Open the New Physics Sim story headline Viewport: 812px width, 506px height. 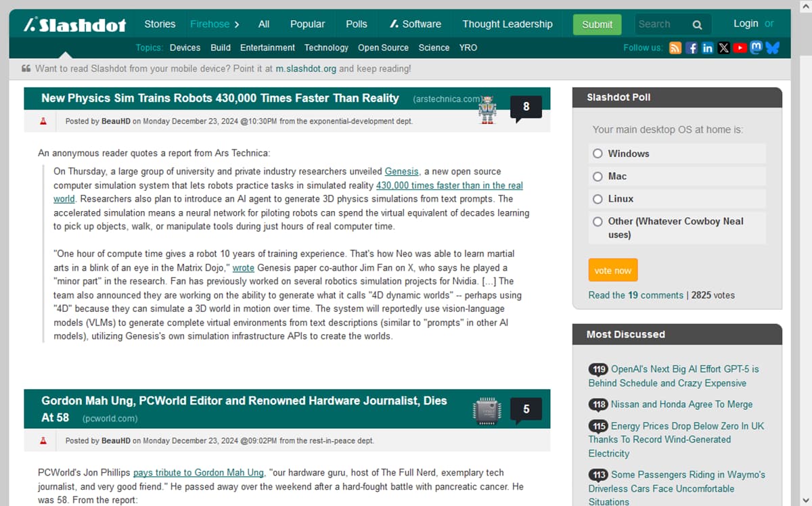pyautogui.click(x=220, y=98)
